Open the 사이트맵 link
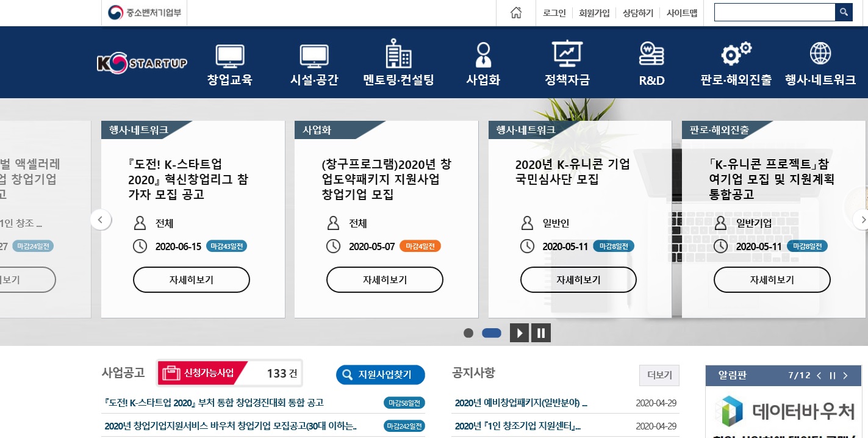This screenshot has width=868, height=438. coord(682,13)
